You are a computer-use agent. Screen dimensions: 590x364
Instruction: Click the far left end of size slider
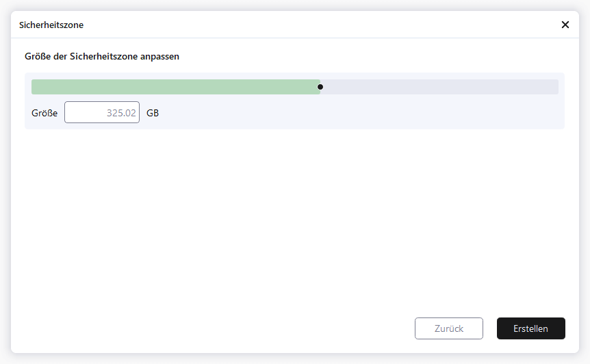(33, 87)
